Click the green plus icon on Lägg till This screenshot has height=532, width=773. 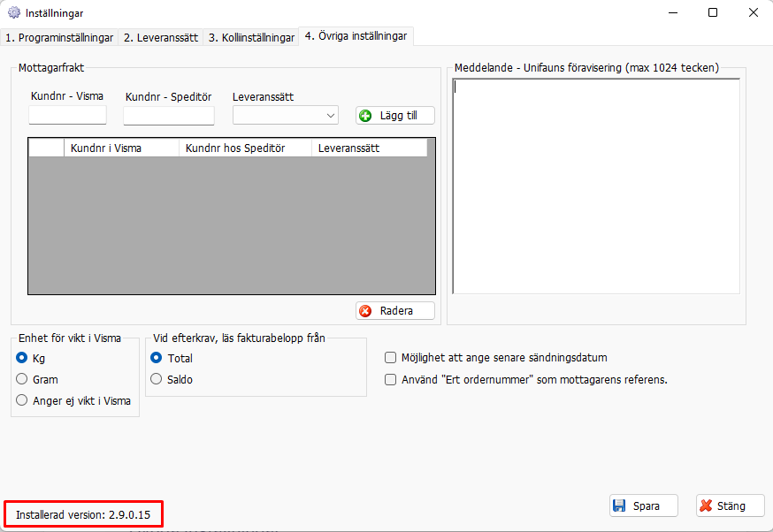coord(365,116)
